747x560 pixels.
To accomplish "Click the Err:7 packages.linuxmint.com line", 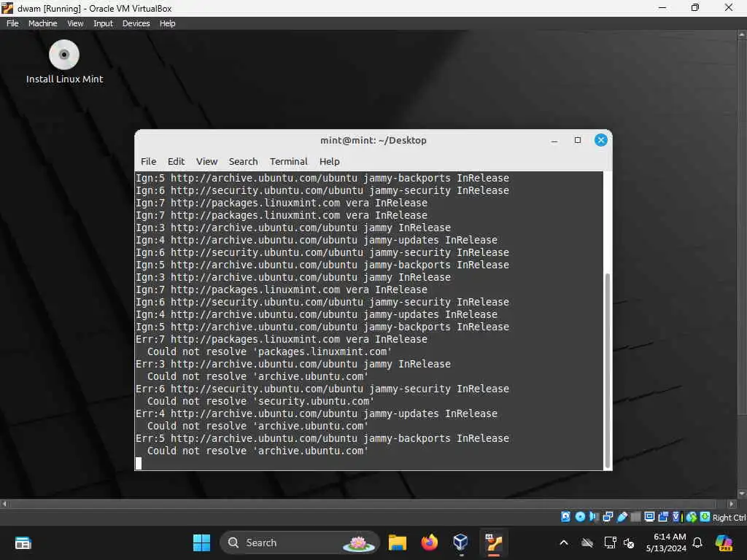I will pyautogui.click(x=281, y=339).
